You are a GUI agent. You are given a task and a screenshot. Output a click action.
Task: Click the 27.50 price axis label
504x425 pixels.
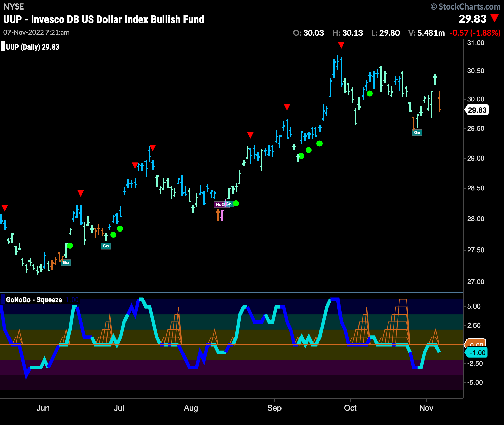coord(476,250)
